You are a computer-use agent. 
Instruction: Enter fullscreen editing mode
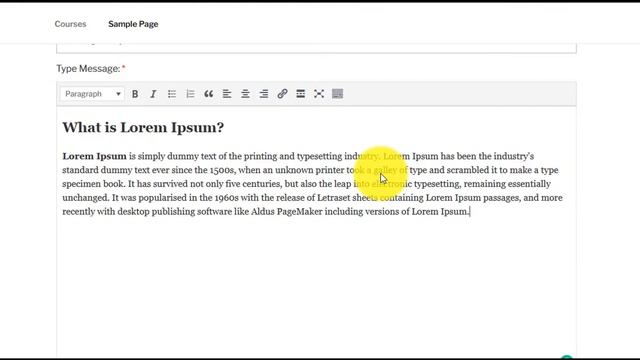319,94
